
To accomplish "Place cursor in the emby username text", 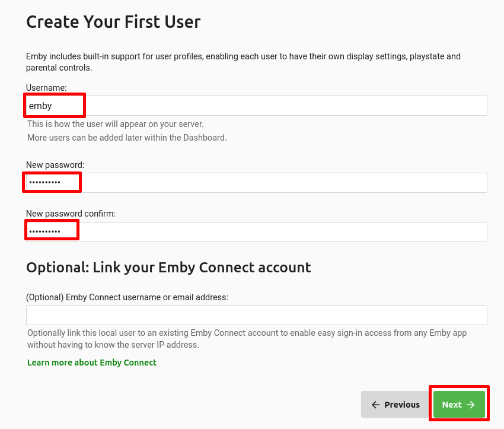I will [x=40, y=106].
